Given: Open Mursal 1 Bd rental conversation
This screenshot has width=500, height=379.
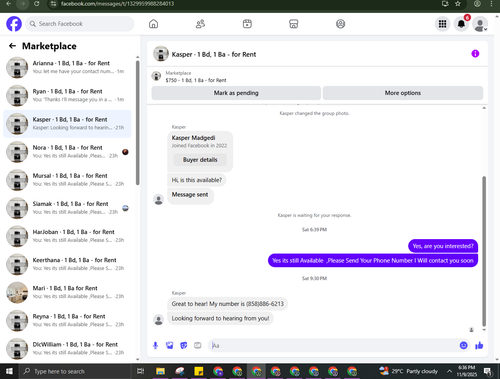Looking at the screenshot, I should click(x=68, y=180).
